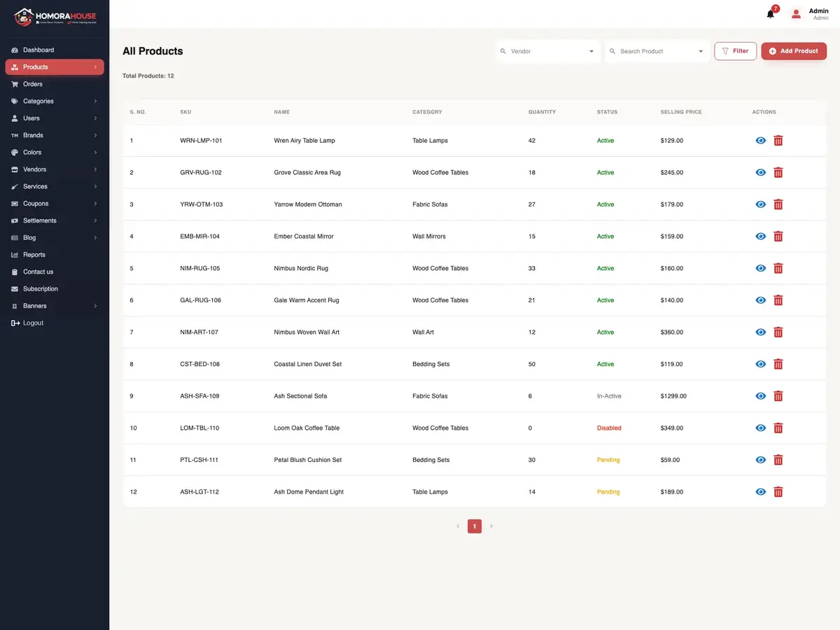Click the Orders cart icon in sidebar
840x630 pixels.
click(15, 84)
